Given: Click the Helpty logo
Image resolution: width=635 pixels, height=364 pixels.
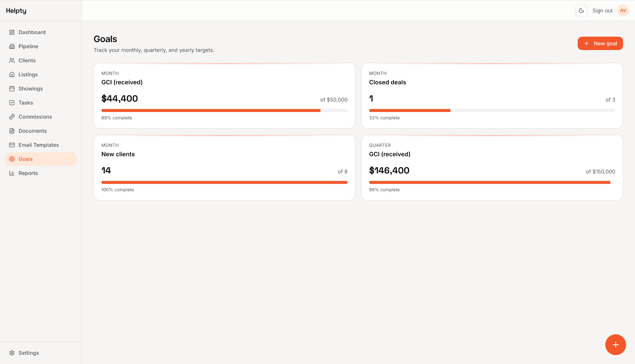Looking at the screenshot, I should [x=16, y=11].
